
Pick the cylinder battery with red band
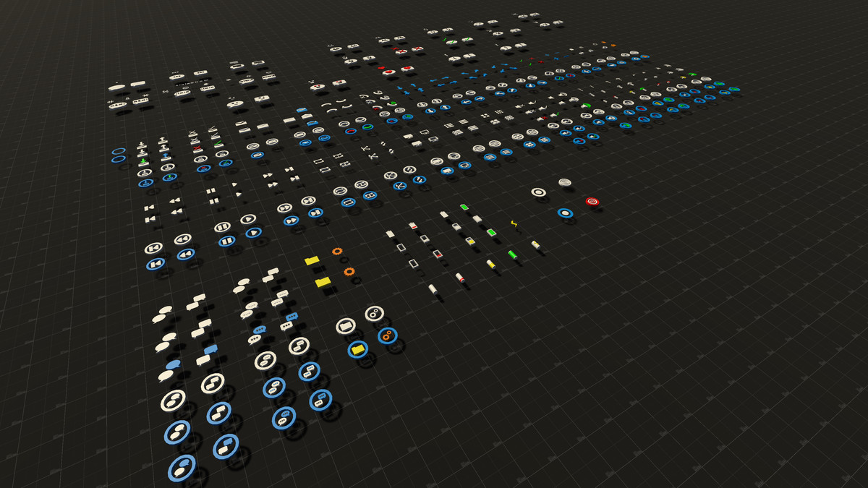click(x=460, y=278)
